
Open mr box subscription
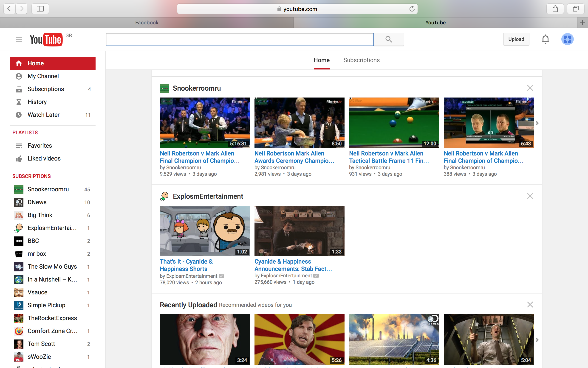[53, 254]
